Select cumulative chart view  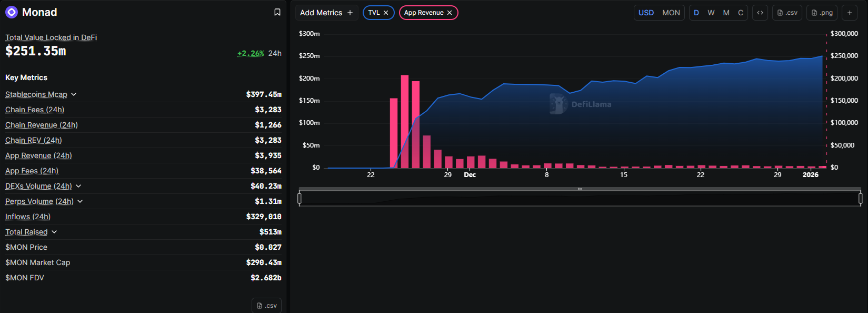741,13
